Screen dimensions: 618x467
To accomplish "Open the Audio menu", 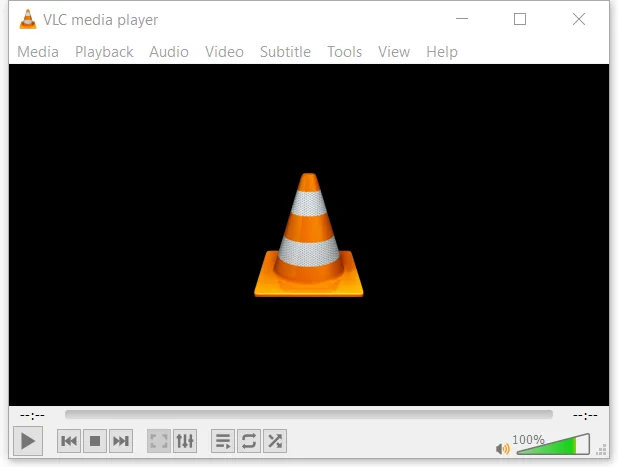I will 169,52.
